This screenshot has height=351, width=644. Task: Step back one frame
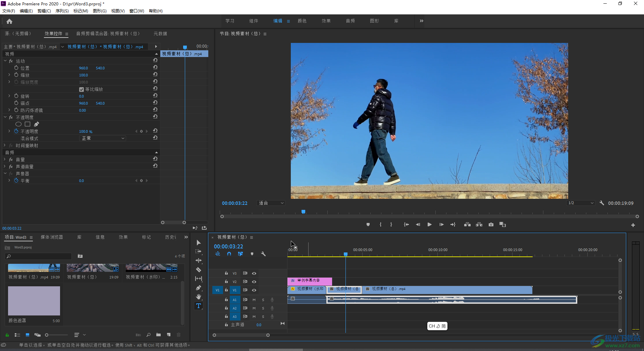click(418, 225)
